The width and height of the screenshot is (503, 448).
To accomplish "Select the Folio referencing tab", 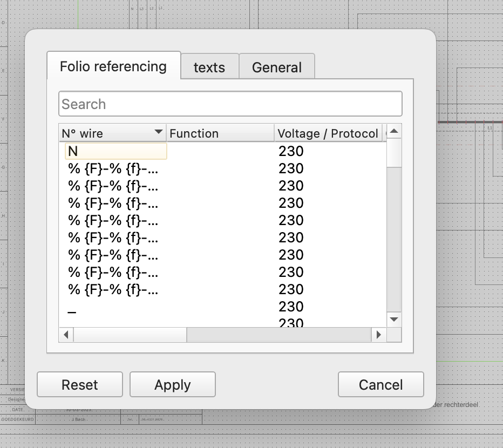I will (x=113, y=66).
